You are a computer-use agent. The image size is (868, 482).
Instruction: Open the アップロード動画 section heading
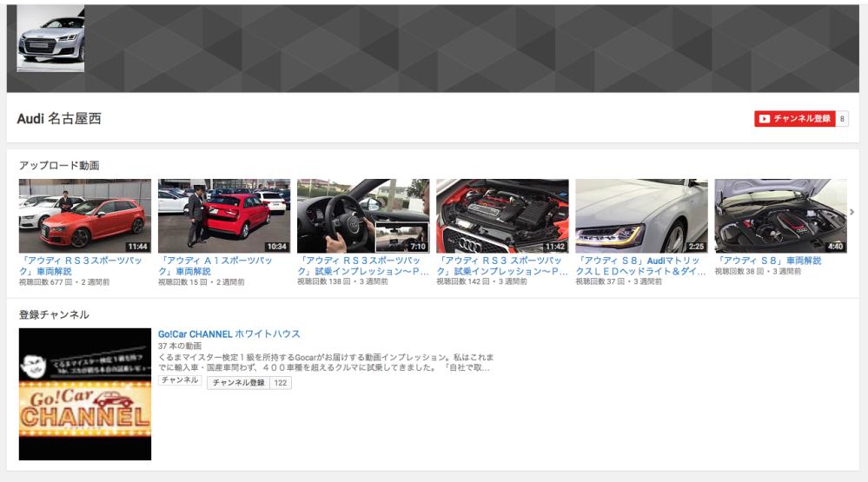tap(59, 166)
